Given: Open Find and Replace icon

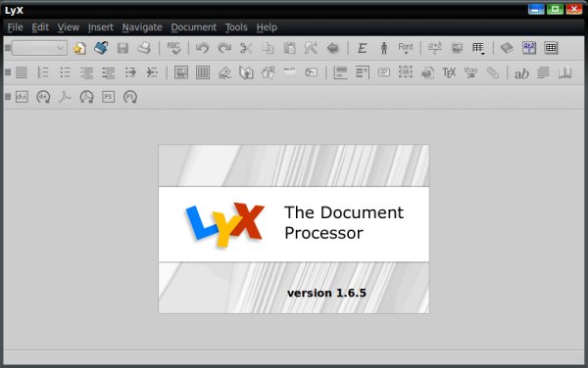Looking at the screenshot, I should (311, 48).
